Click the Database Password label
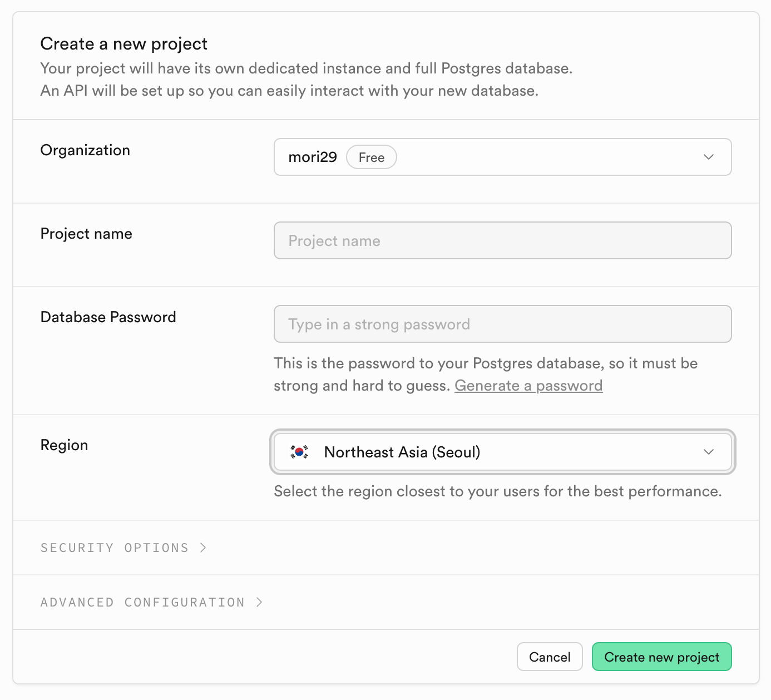Screen dimensions: 771x700 coord(108,317)
